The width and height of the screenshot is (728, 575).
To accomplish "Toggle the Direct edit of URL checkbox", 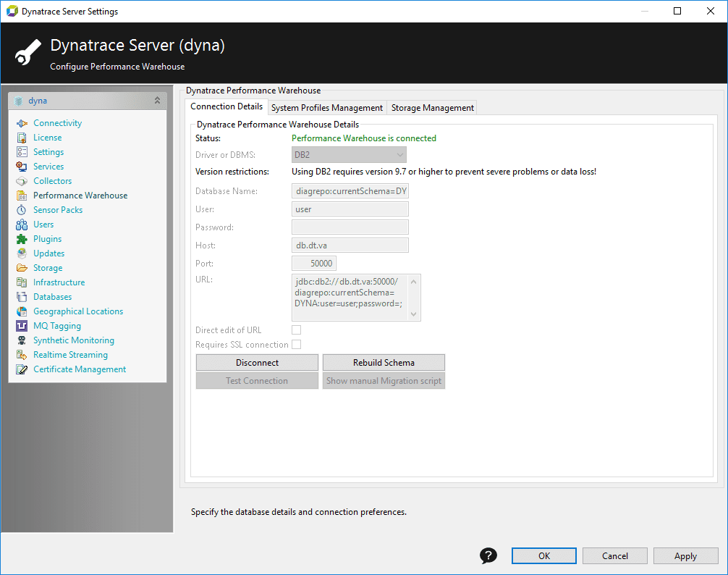I will (296, 330).
